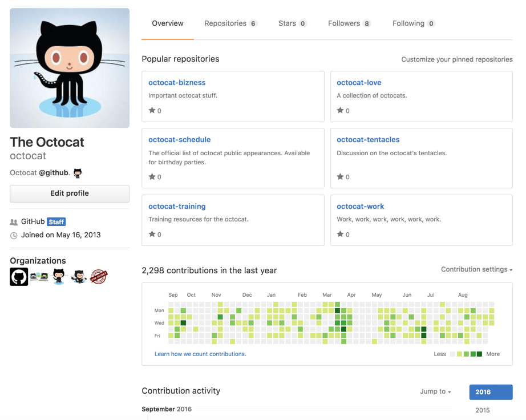Click the star icon on octocat-love
The width and height of the screenshot is (526, 420).
pyautogui.click(x=340, y=110)
